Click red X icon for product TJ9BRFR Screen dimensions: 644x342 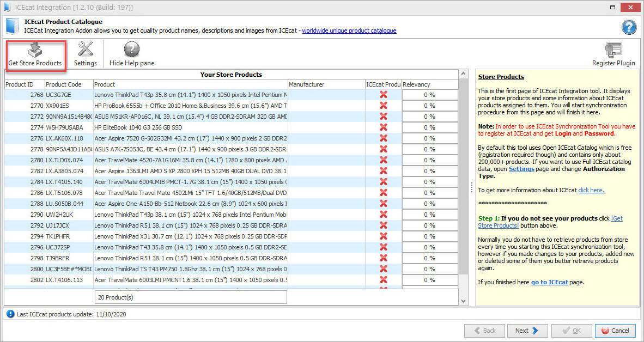[384, 258]
